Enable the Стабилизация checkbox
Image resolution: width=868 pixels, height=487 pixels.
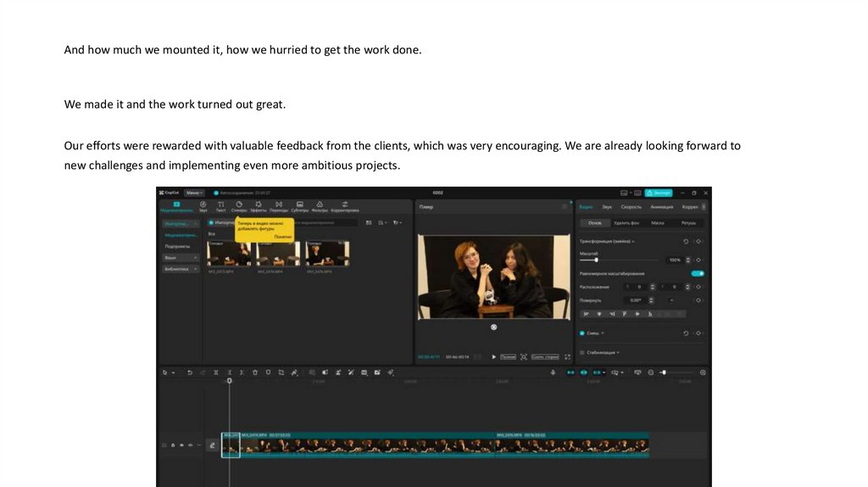pos(582,352)
